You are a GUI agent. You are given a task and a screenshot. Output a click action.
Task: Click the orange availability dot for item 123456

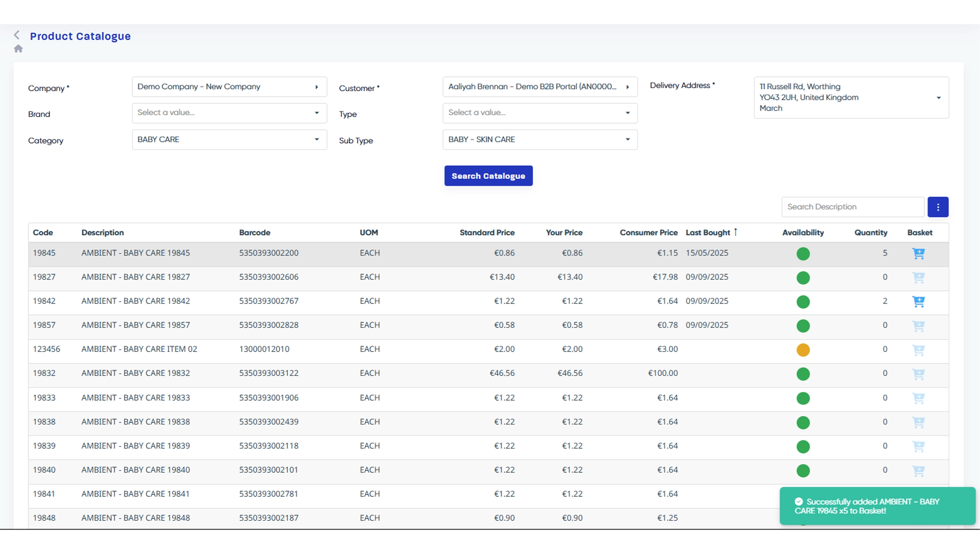tap(803, 350)
